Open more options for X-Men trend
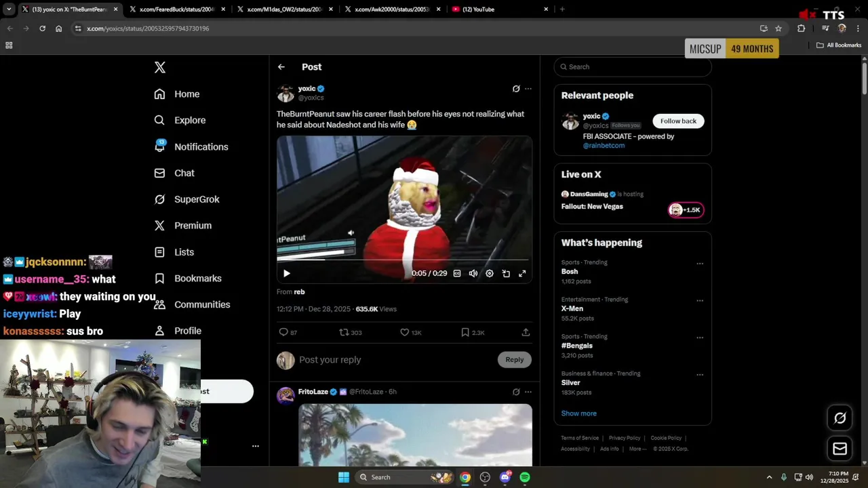Screen dimensions: 868x488 (x=700, y=300)
